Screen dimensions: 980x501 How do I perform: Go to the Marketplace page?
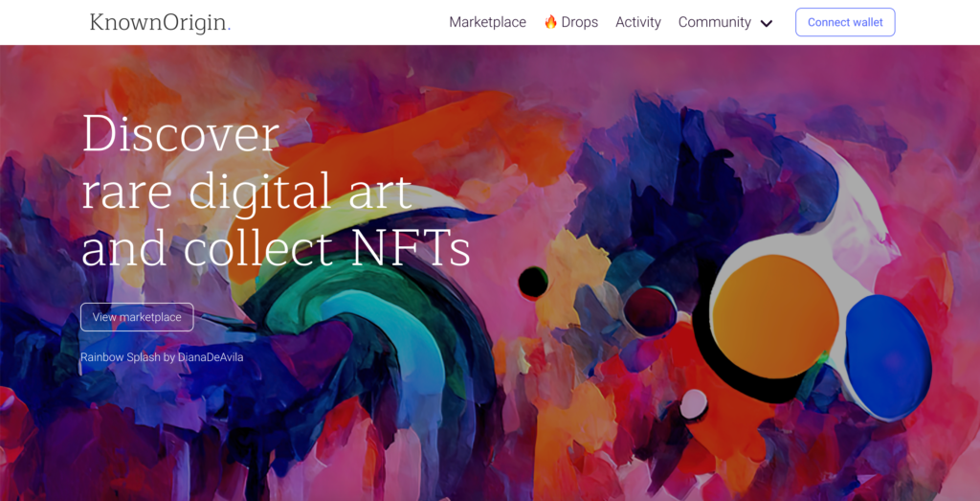coord(487,23)
